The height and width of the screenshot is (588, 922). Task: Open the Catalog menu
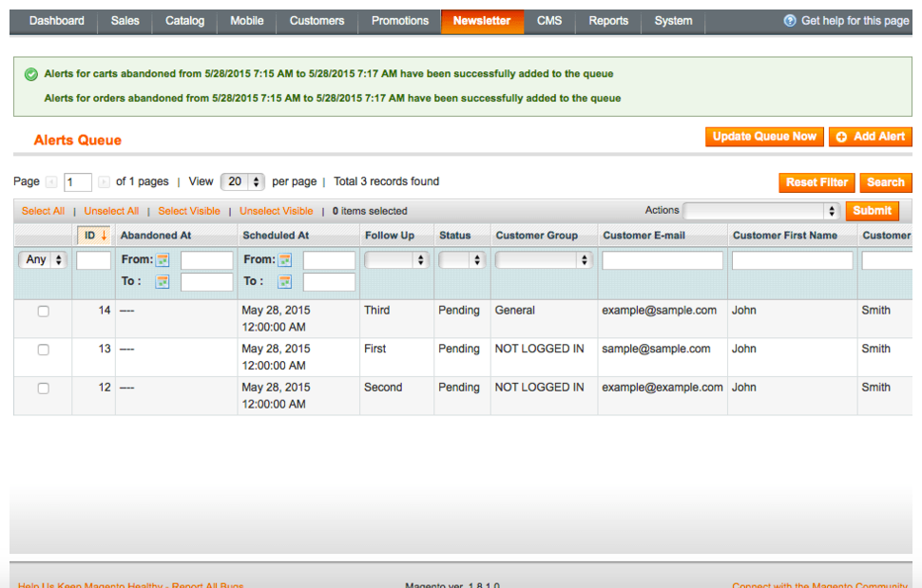pyautogui.click(x=184, y=21)
